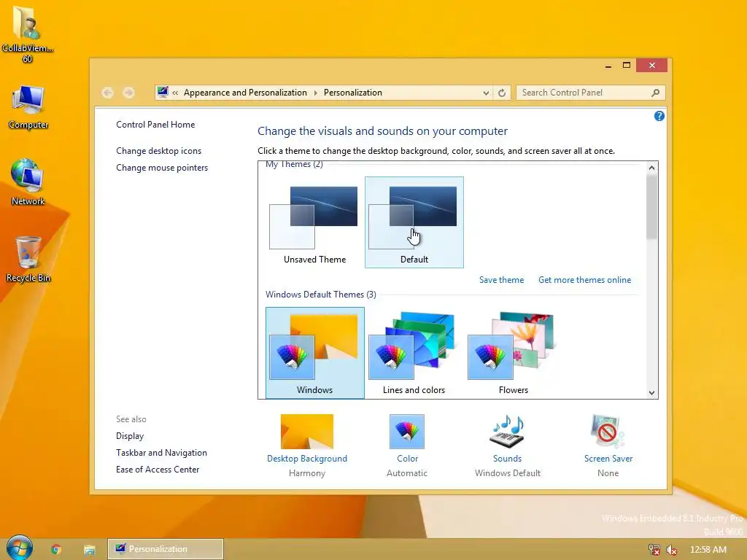The width and height of the screenshot is (747, 560).
Task: Select the Recycle Bin desktop icon
Action: pyautogui.click(x=28, y=260)
